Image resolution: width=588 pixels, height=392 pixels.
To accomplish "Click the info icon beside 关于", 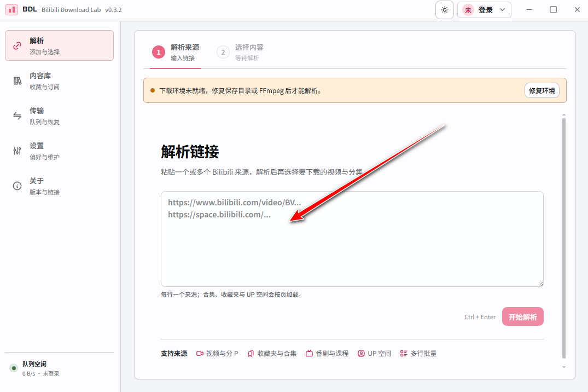I will [18, 186].
